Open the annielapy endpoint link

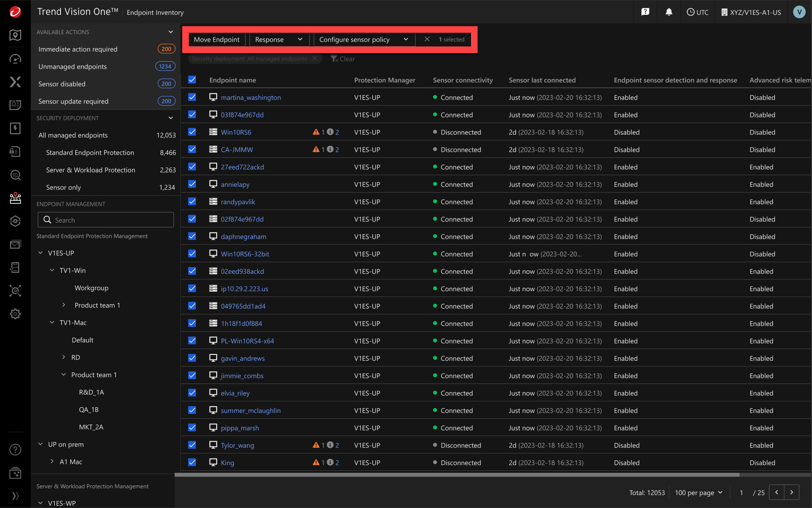pos(235,184)
